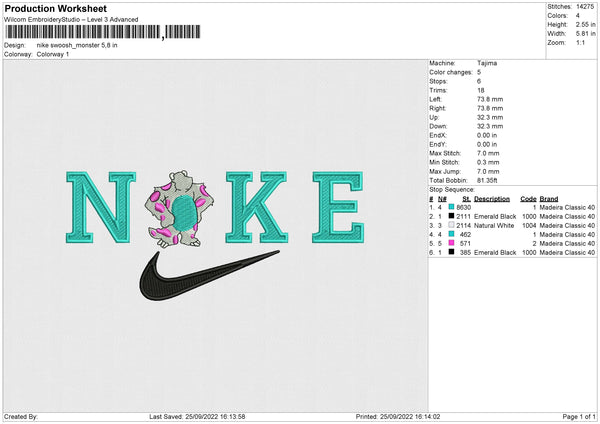This screenshot has height=424, width=600.
Task: Select the Color changes label
Action: [x=451, y=72]
